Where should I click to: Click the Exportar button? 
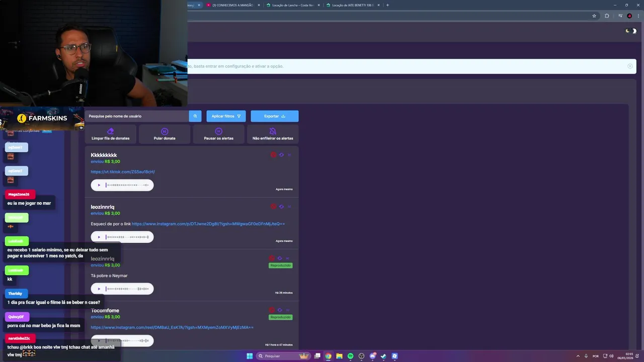[275, 116]
